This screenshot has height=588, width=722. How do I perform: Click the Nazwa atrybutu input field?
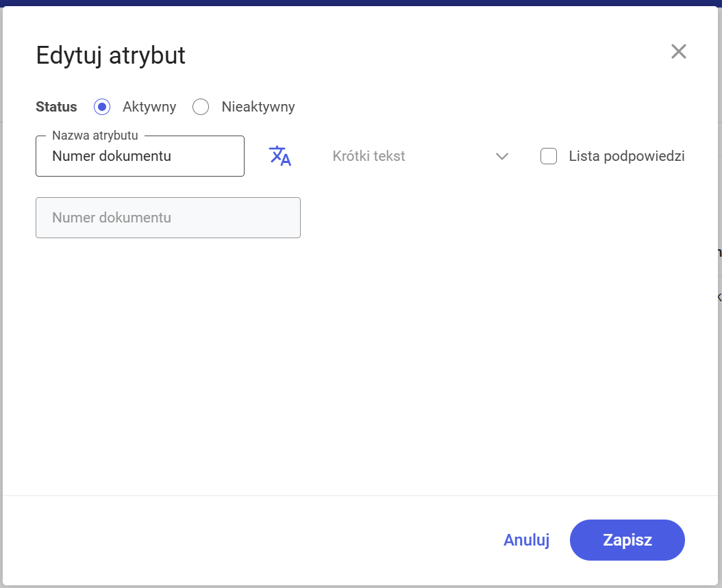pyautogui.click(x=140, y=156)
